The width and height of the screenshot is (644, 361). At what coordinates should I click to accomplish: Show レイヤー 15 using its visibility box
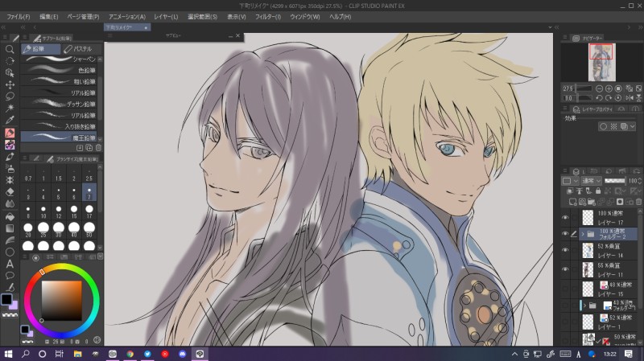click(x=565, y=289)
